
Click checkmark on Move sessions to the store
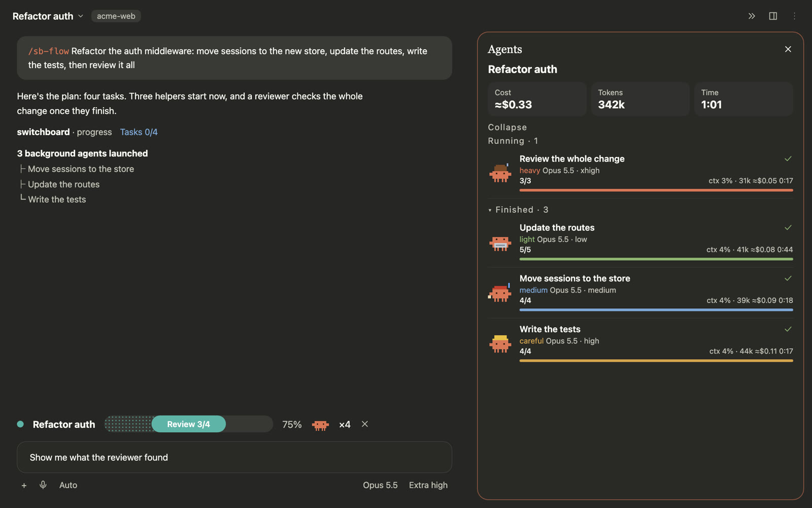click(x=788, y=278)
